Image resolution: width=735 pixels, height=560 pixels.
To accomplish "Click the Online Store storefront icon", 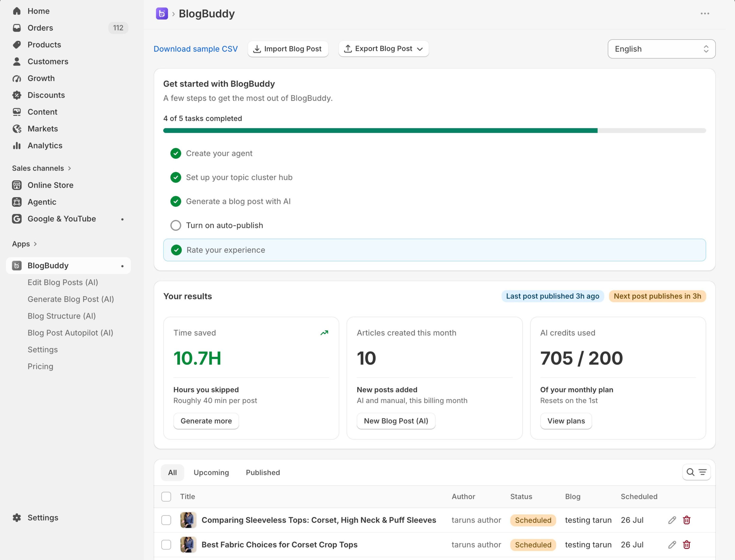I will (17, 185).
